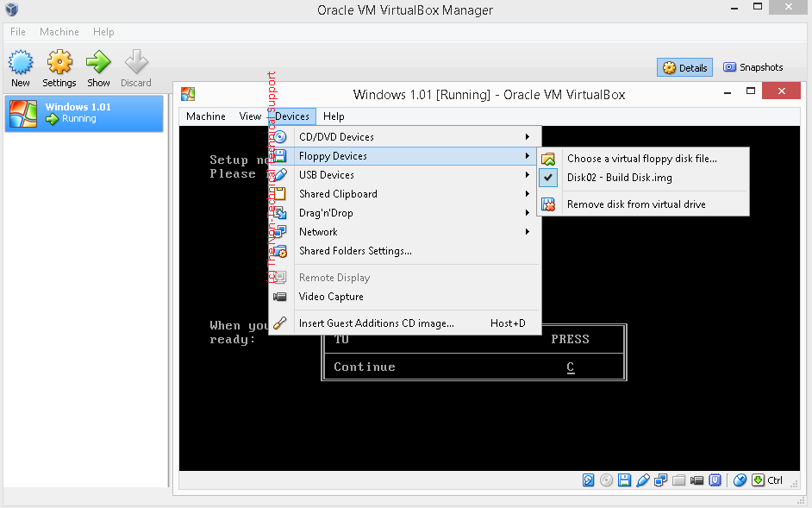Close the Windows 1.01 VM window
The height and width of the screenshot is (508, 812).
[x=782, y=91]
